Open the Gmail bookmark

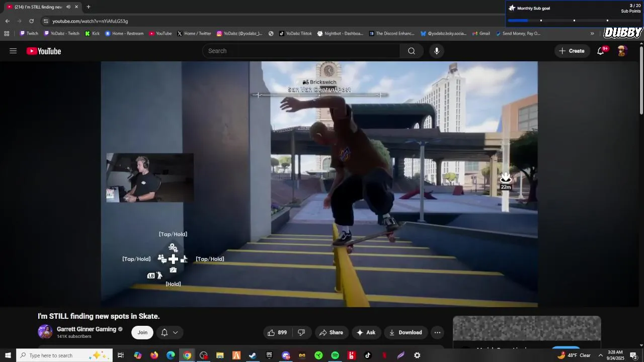481,34
